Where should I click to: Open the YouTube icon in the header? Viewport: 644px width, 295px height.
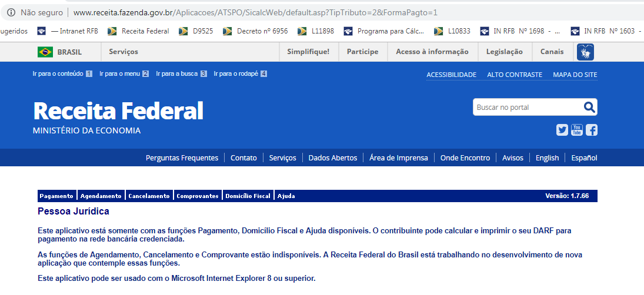576,130
